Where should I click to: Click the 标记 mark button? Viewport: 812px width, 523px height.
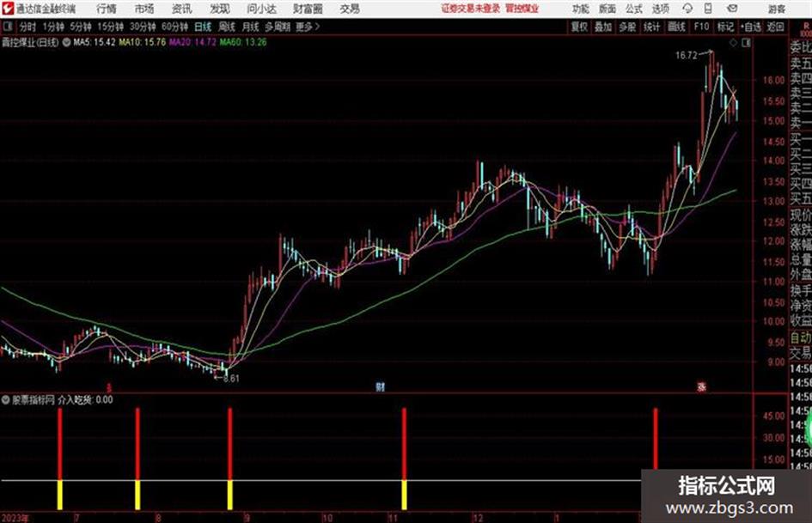pos(725,27)
